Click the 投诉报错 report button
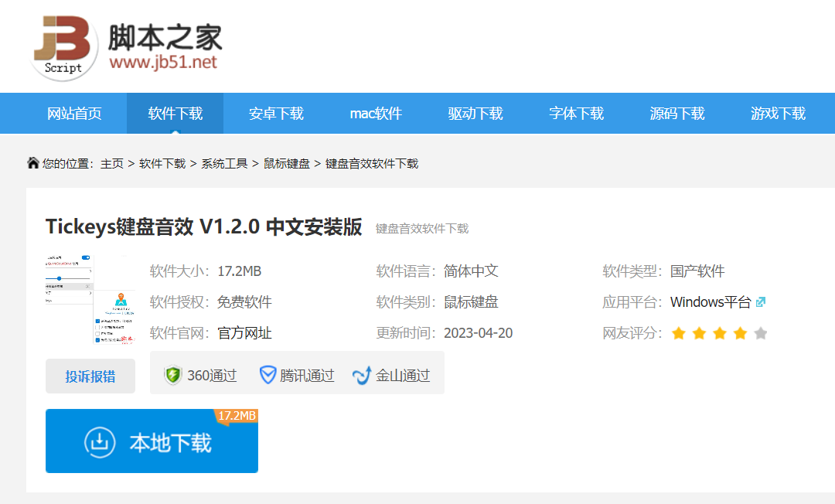Viewport: 835px width, 504px height. click(x=90, y=376)
